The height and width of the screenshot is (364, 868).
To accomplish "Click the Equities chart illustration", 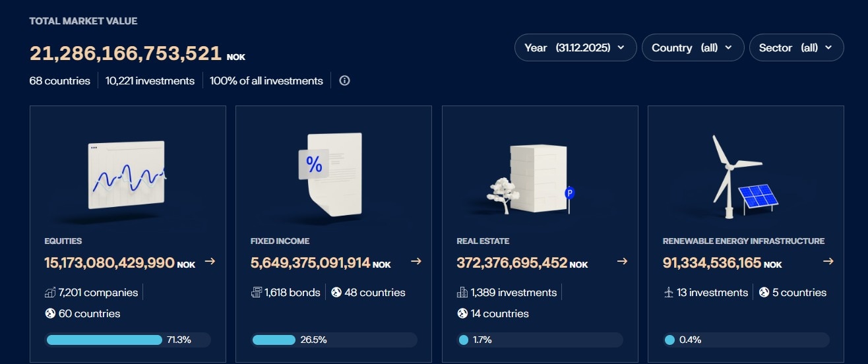I will point(127,175).
